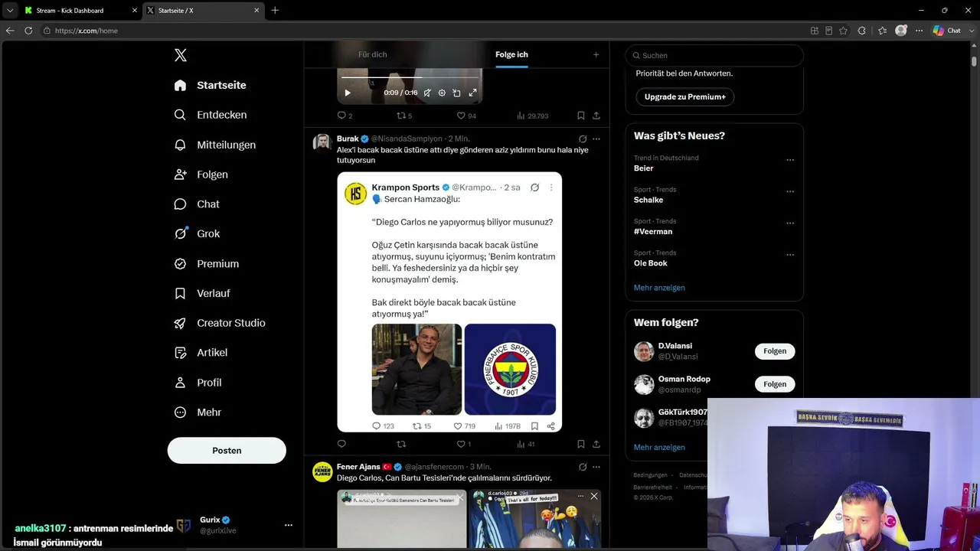
Task: Repost the top video post with 5 reposts
Action: [x=404, y=116]
